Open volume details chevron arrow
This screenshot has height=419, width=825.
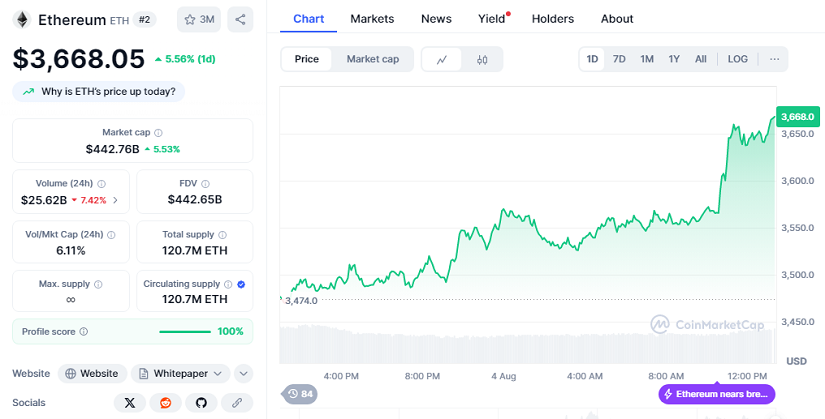click(116, 200)
